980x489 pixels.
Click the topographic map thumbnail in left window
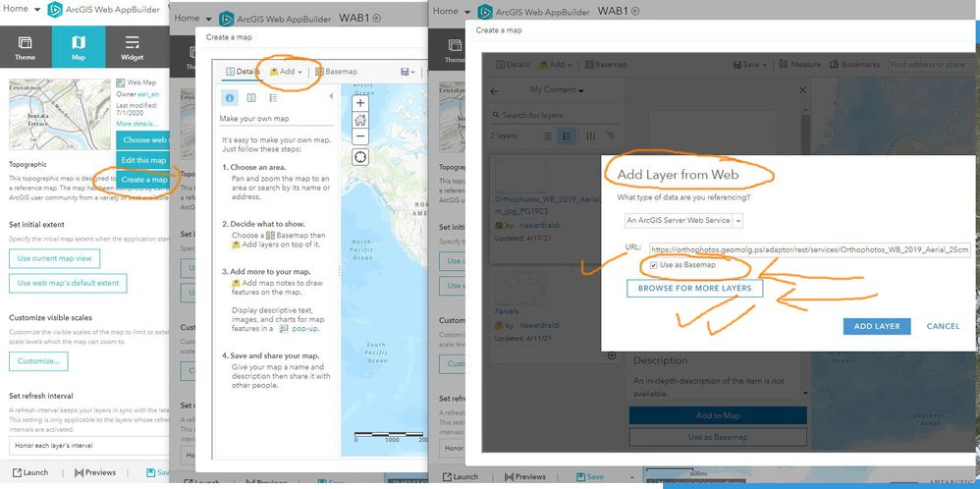point(59,114)
